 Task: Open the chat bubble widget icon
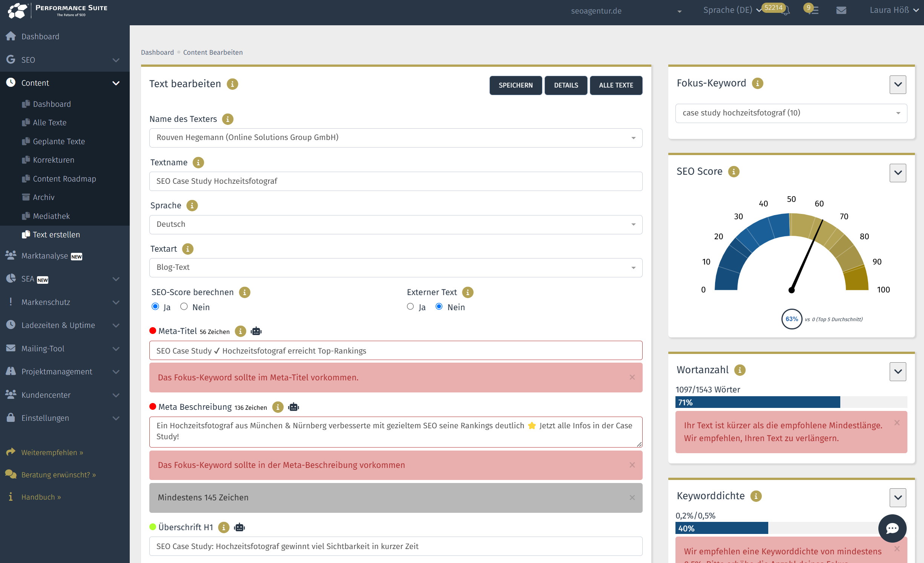[x=892, y=528]
